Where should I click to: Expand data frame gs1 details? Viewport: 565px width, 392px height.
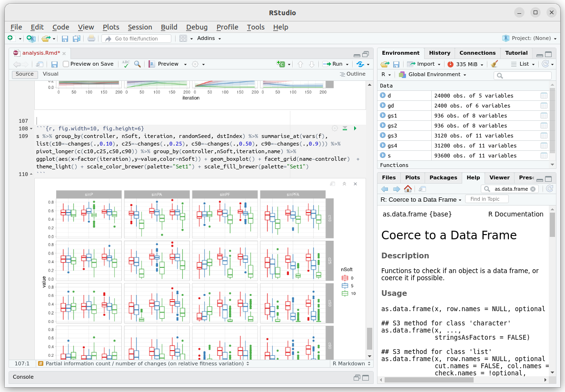click(383, 116)
